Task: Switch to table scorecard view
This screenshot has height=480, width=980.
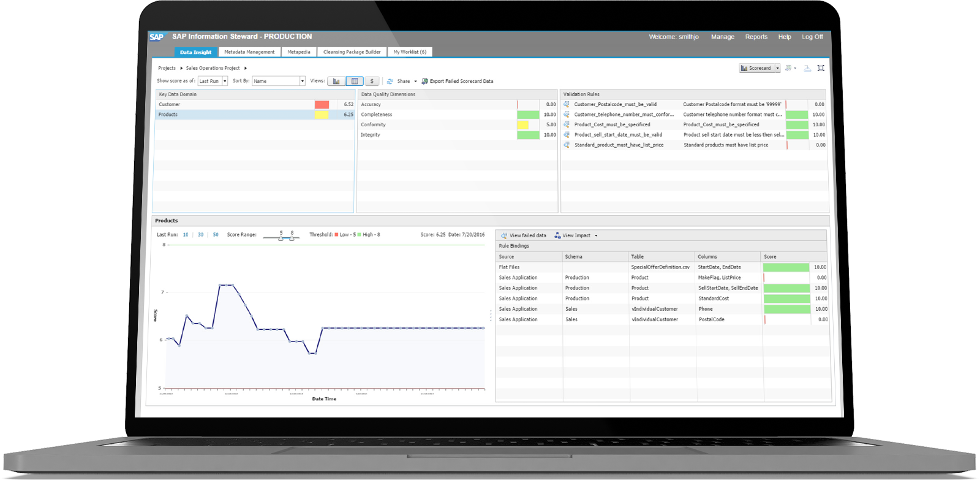Action: point(355,81)
